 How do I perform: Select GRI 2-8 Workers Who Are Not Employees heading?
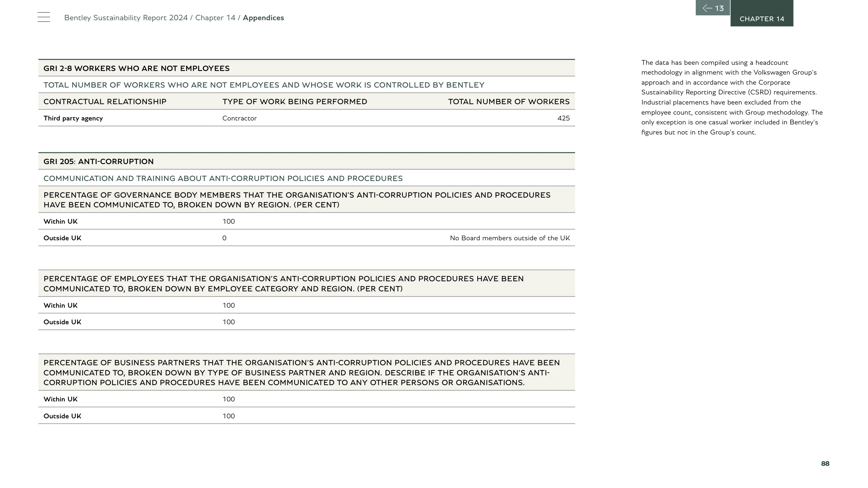(x=136, y=68)
